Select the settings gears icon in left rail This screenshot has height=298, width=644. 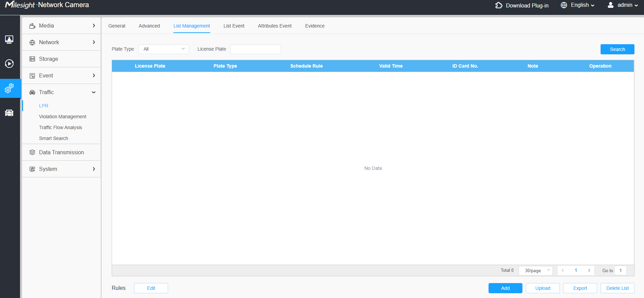pos(9,88)
